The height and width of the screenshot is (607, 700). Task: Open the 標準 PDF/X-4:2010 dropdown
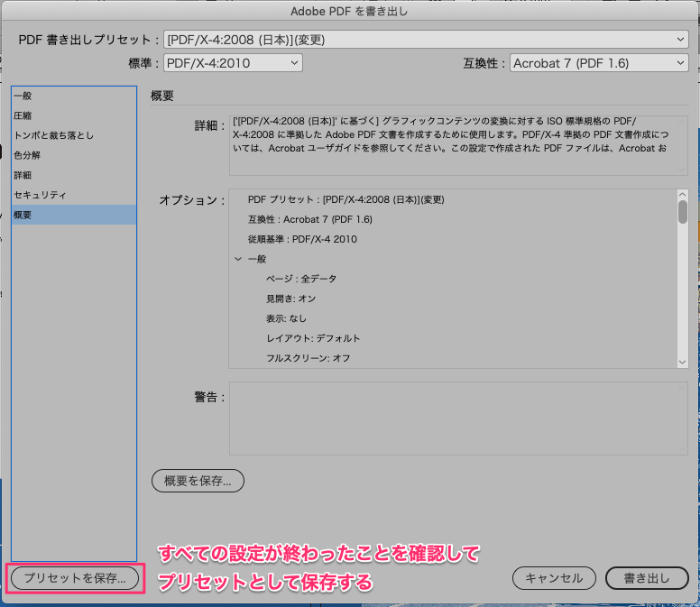pyautogui.click(x=233, y=63)
